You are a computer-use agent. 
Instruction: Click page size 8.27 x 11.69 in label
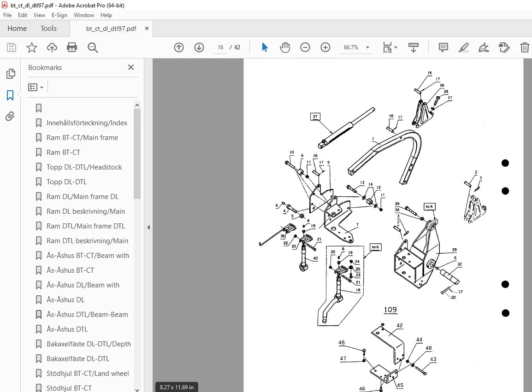pos(177,387)
